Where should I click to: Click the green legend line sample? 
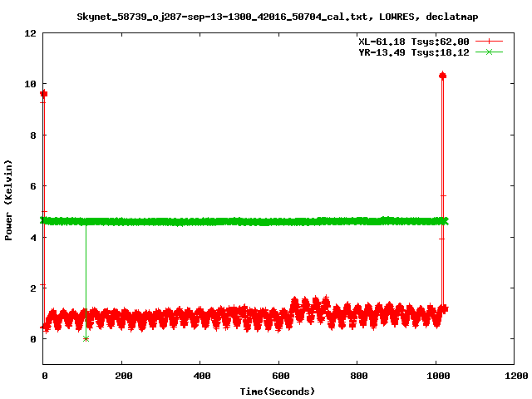pyautogui.click(x=489, y=52)
